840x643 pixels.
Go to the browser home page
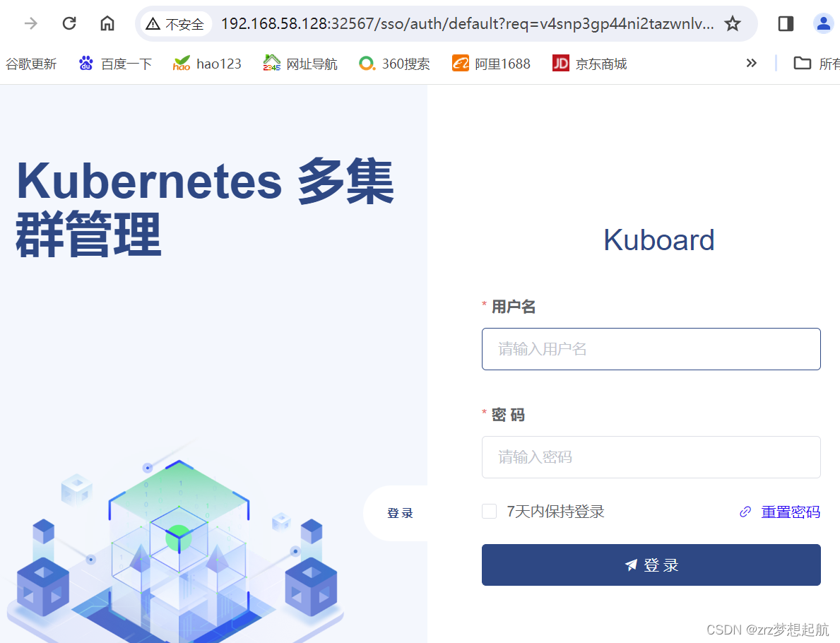[x=107, y=23]
